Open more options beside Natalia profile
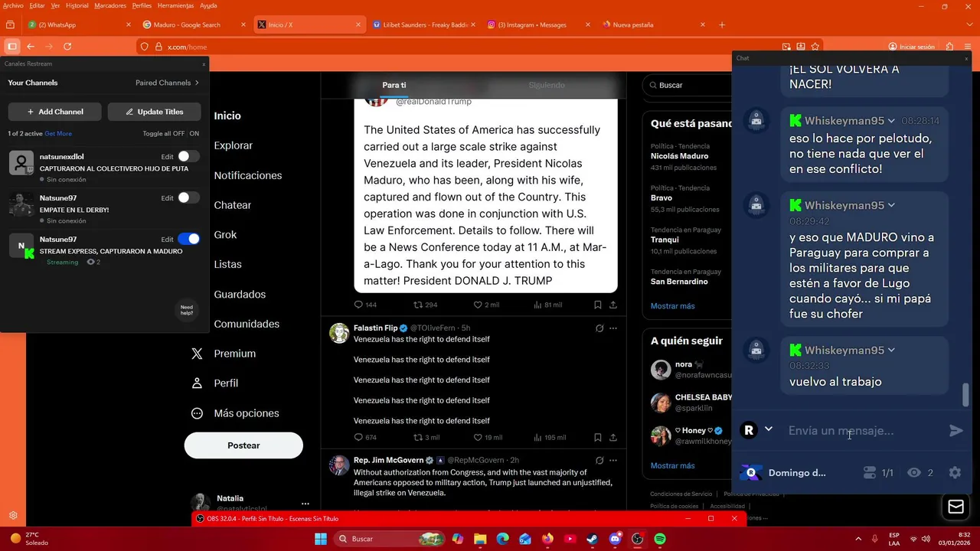 pos(305,504)
